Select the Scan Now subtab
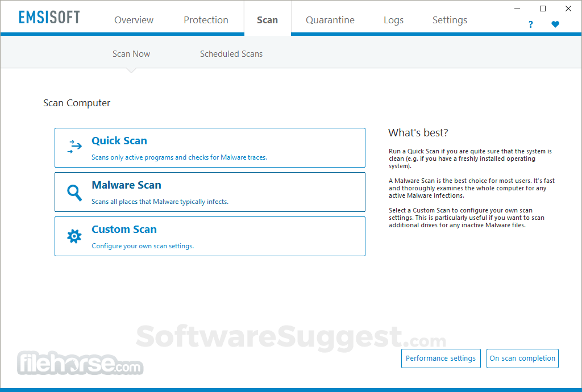 point(131,53)
